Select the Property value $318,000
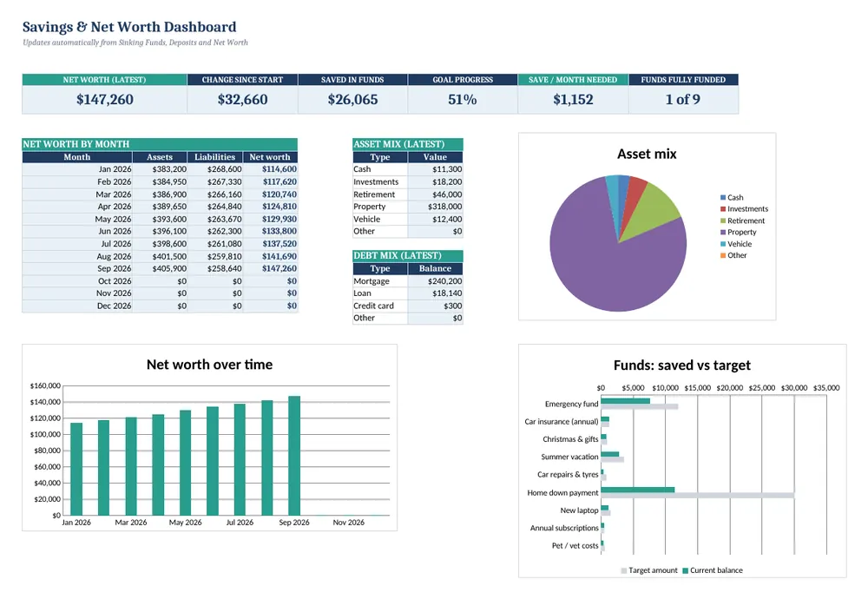The image size is (868, 599). point(435,207)
